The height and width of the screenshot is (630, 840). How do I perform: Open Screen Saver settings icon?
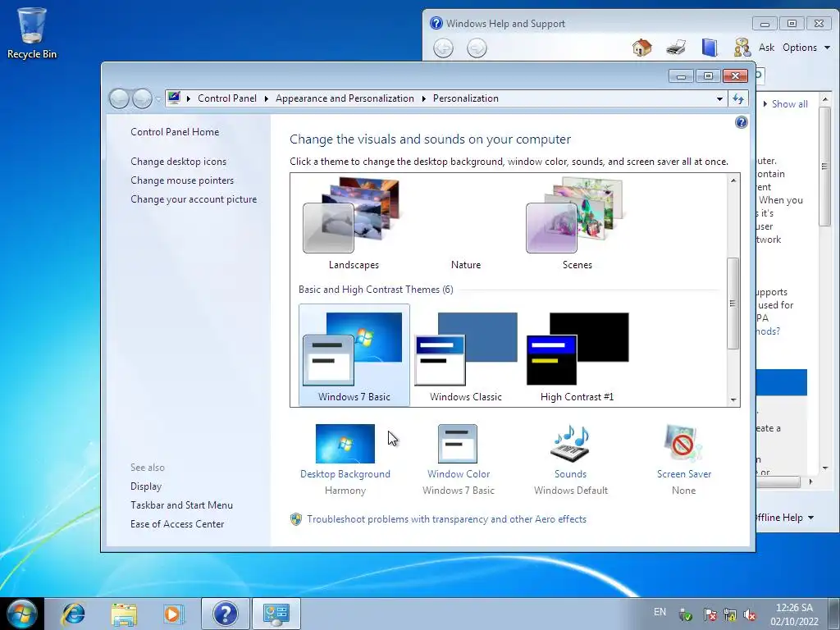tap(683, 444)
